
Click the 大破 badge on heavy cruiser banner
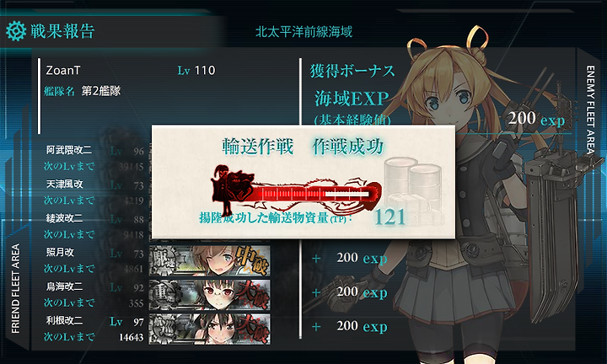pos(252,295)
